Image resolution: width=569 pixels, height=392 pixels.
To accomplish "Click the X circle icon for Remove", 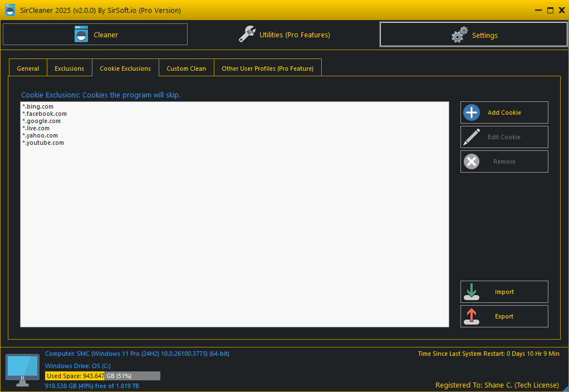I will pyautogui.click(x=472, y=161).
